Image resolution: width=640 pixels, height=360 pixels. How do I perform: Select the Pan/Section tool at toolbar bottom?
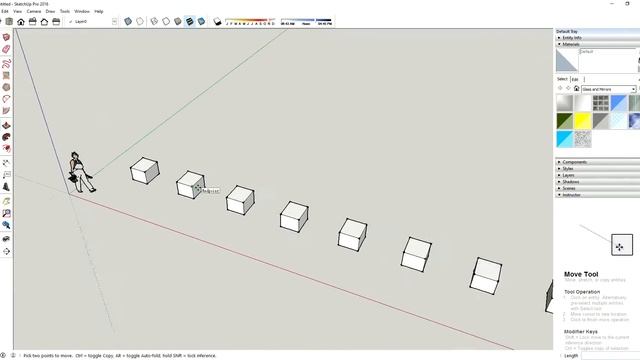6,251
